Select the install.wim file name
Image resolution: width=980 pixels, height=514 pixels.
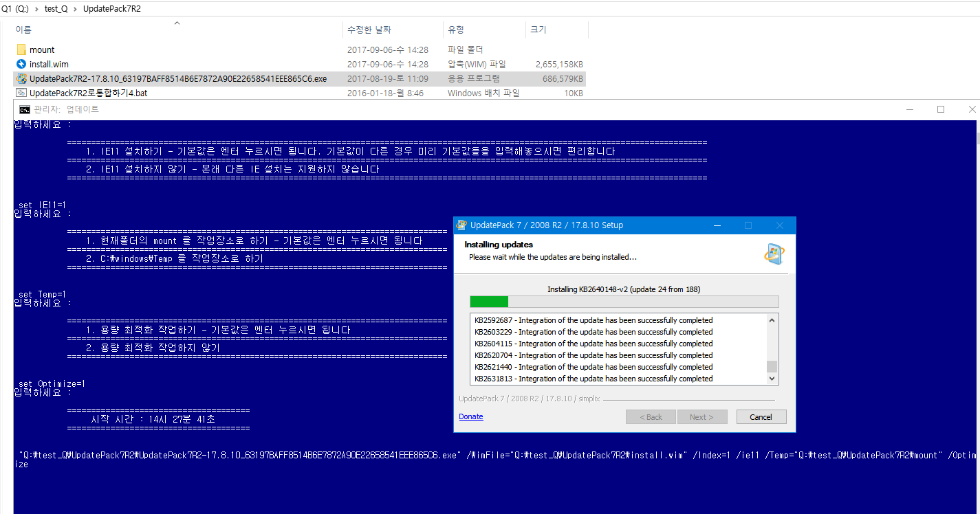49,64
